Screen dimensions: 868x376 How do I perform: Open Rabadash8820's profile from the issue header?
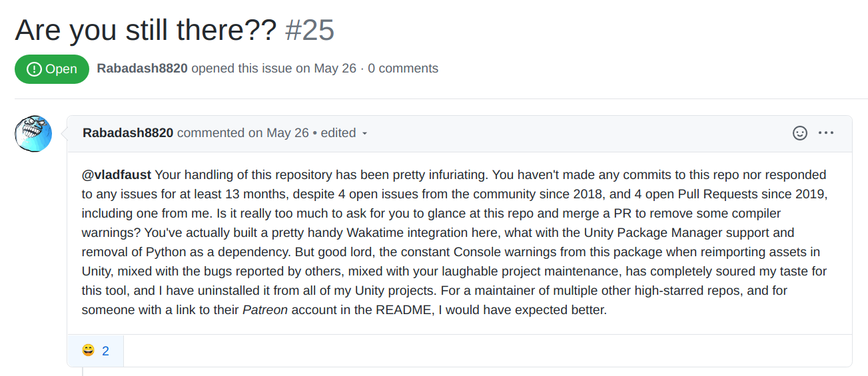click(x=142, y=69)
